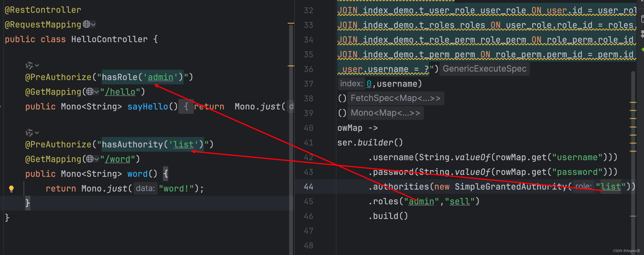Click the role: parameter hint
Screen dimensions: 644x255
pyautogui.click(x=583, y=187)
